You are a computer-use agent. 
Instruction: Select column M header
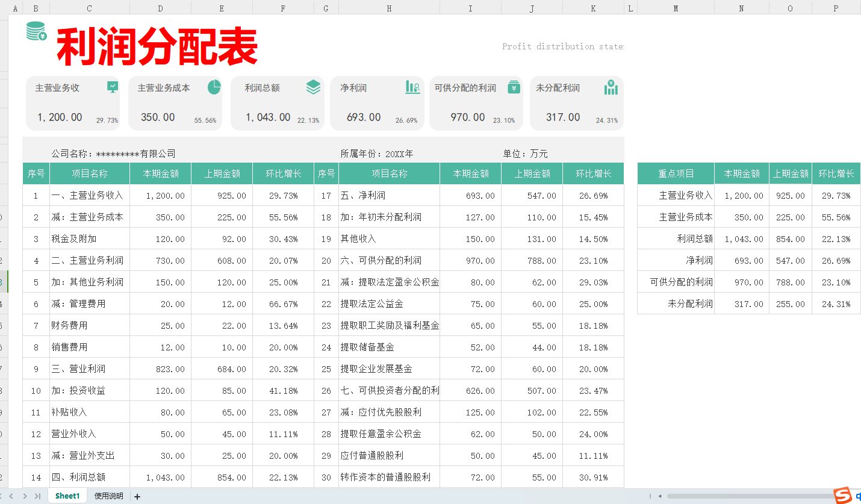click(x=676, y=8)
